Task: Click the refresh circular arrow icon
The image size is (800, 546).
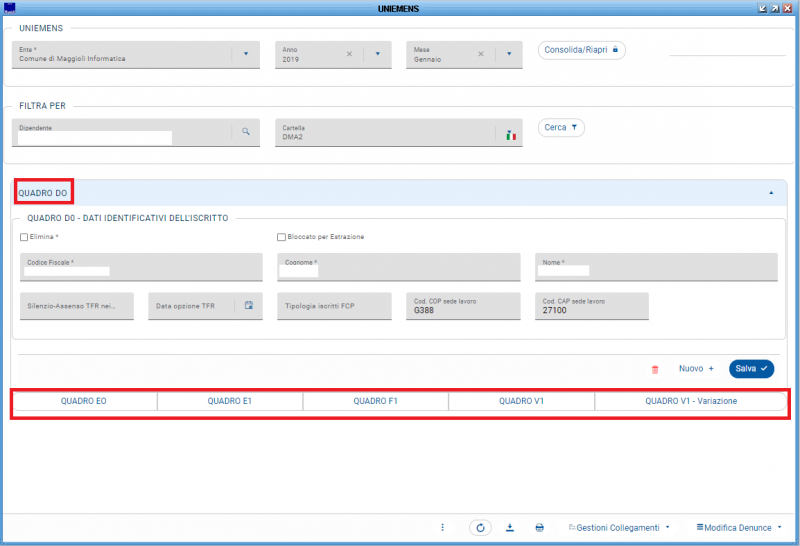Action: pos(480,528)
